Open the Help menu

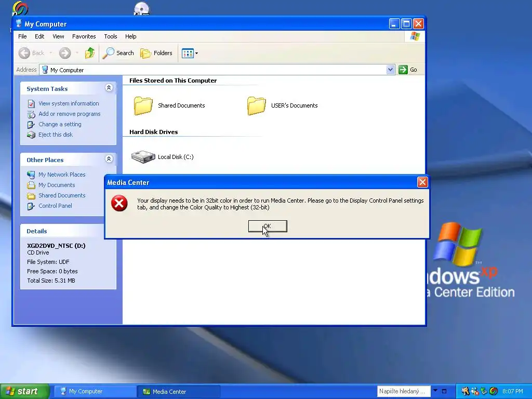pyautogui.click(x=130, y=36)
